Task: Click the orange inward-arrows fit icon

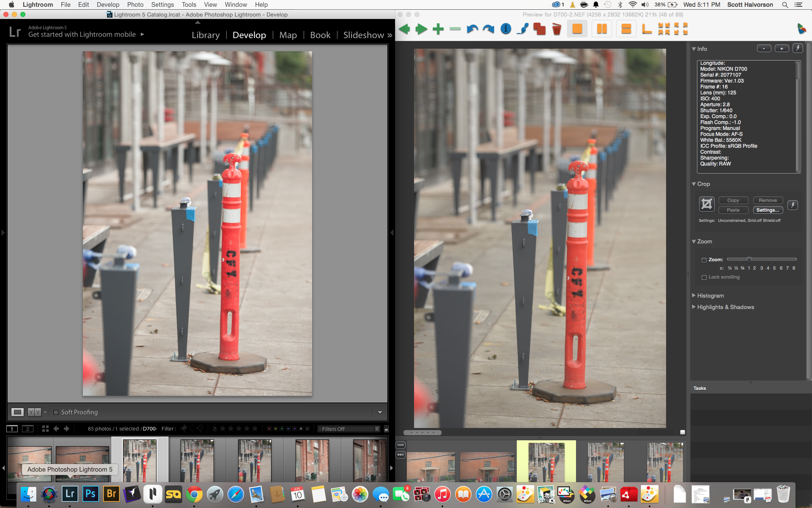Action: 664,29
